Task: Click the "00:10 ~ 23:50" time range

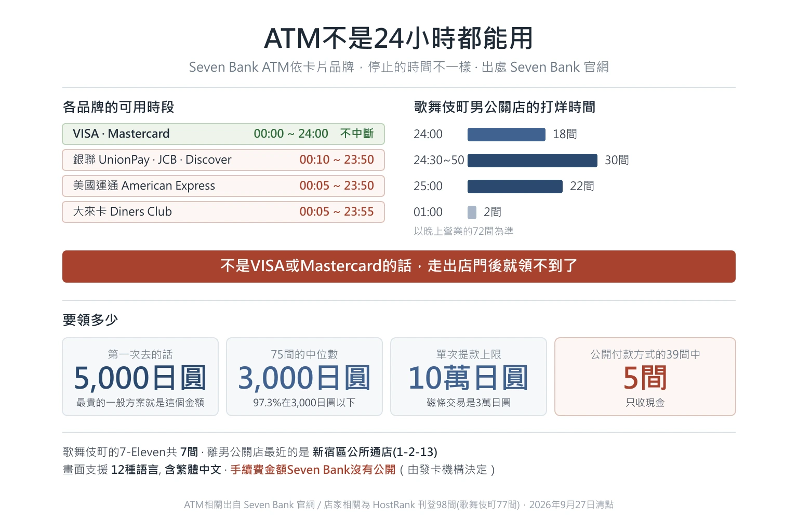Action: [x=337, y=159]
